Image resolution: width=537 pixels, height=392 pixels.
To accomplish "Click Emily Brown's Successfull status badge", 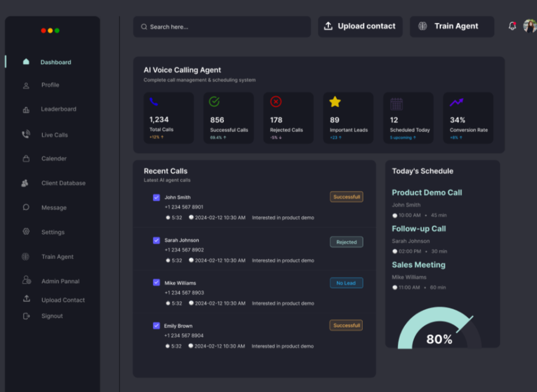I will 346,325.
